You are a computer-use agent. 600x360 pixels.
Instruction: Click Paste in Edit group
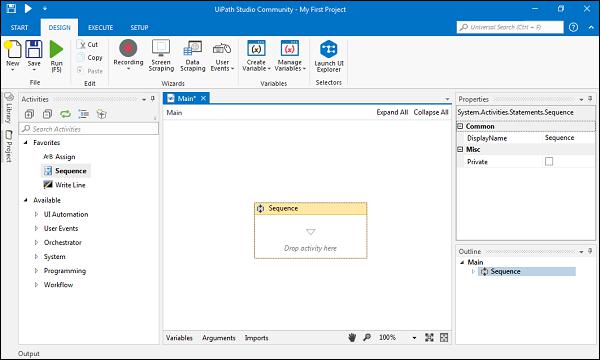[90, 71]
